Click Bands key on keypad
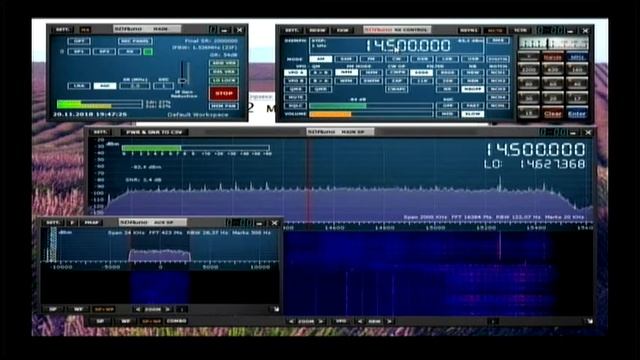The width and height of the screenshot is (640, 360). pyautogui.click(x=553, y=57)
